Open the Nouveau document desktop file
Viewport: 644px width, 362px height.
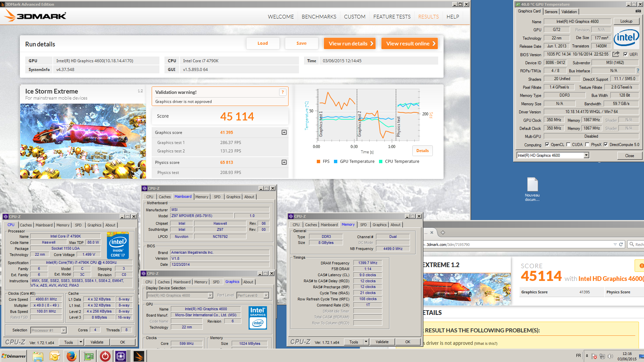[532, 189]
